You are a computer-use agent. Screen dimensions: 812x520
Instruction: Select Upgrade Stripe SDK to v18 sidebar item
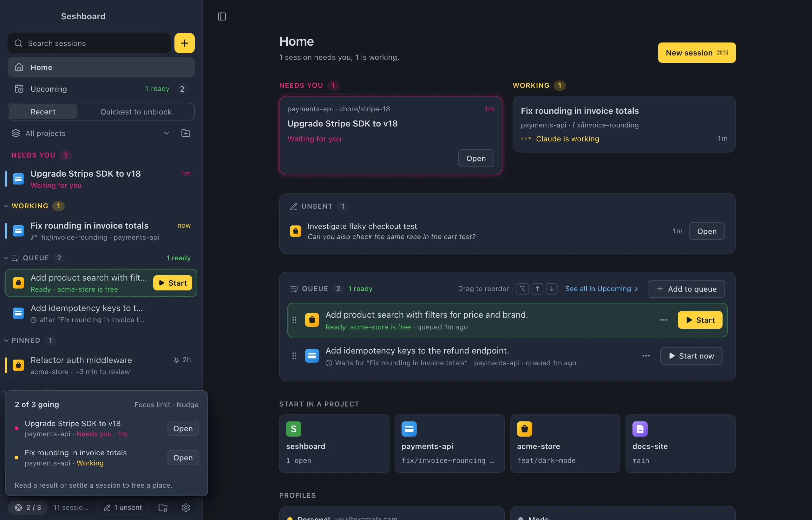click(x=101, y=179)
